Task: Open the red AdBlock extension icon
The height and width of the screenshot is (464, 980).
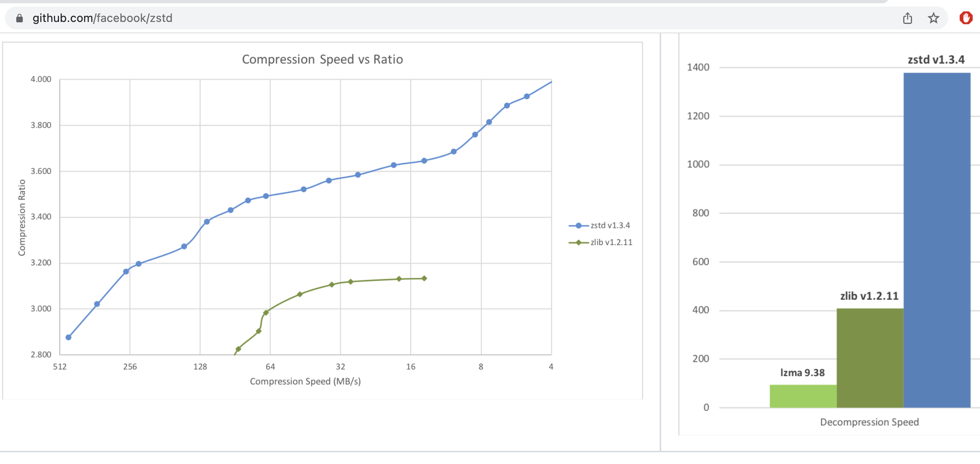Action: (966, 18)
